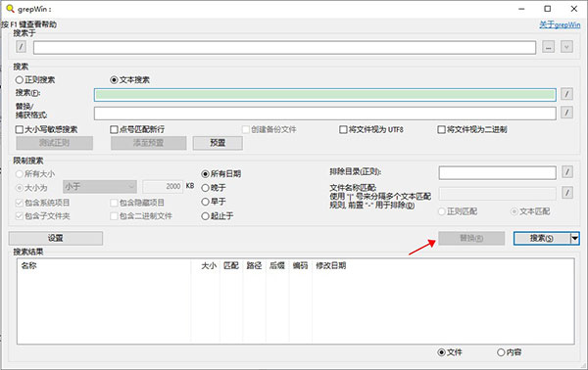This screenshot has width=588, height=370.
Task: Sort results by 路径 column header
Action: point(254,266)
